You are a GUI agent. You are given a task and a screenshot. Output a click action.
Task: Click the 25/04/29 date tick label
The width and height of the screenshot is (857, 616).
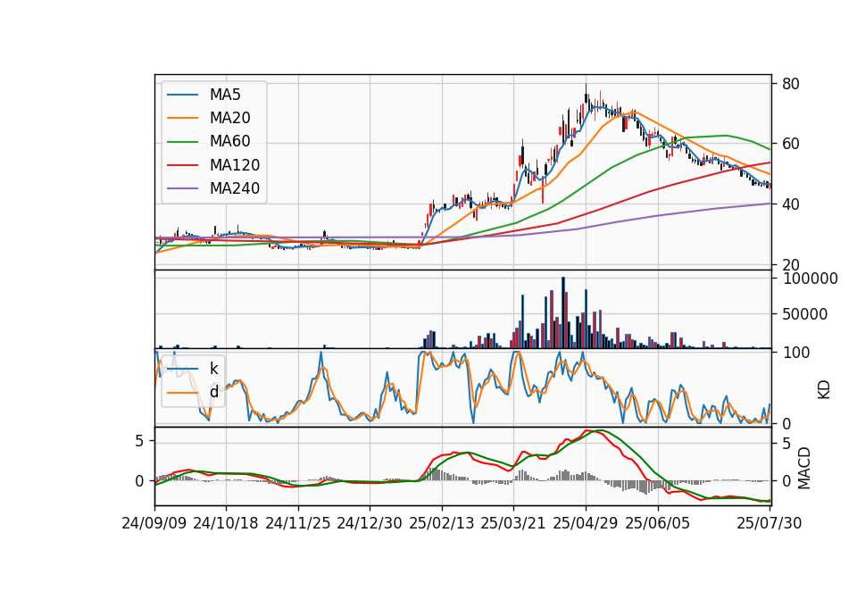(586, 523)
